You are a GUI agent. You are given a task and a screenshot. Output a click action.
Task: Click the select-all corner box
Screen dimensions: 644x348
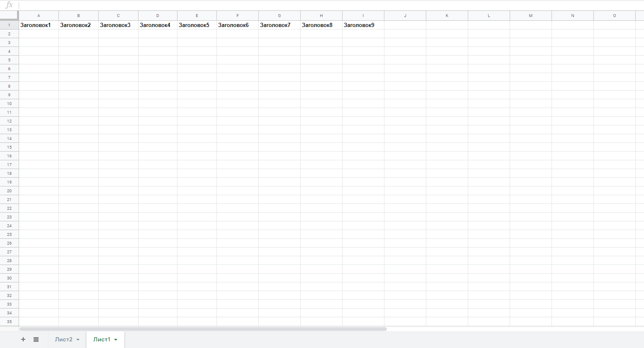tap(9, 15)
